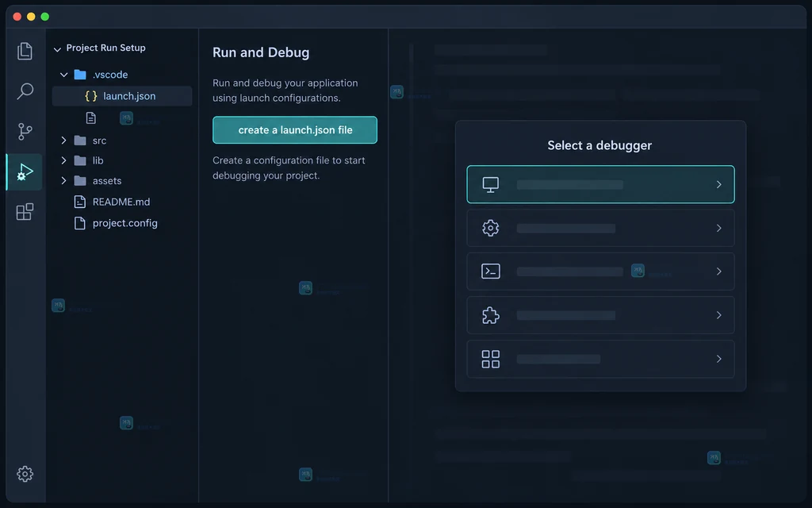Click the chevron on the gear debugger row

click(x=718, y=228)
